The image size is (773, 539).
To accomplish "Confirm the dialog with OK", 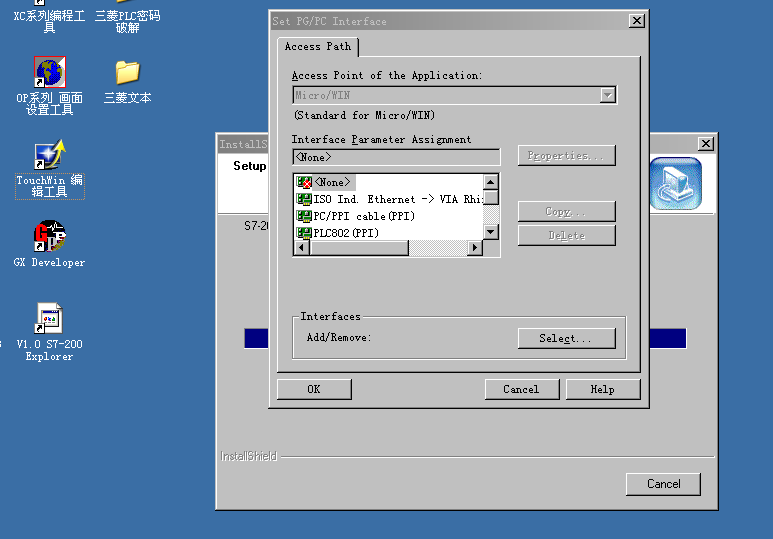I will click(314, 389).
